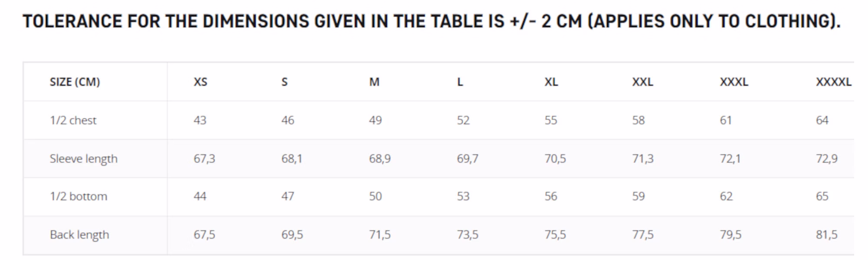Click 1/2 chest value 61 for XXXL
868x260 pixels.
(726, 120)
